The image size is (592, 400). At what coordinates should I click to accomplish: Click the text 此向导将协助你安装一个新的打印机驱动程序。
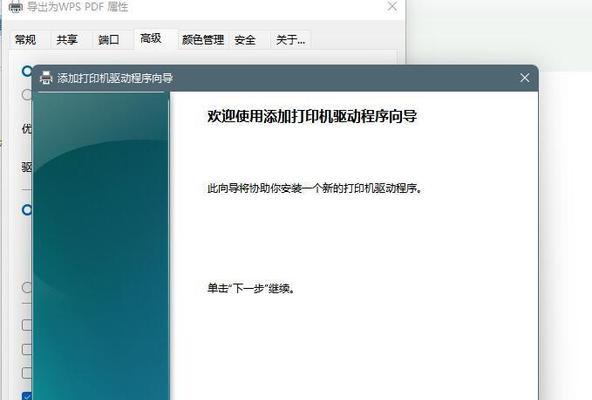pos(314,188)
